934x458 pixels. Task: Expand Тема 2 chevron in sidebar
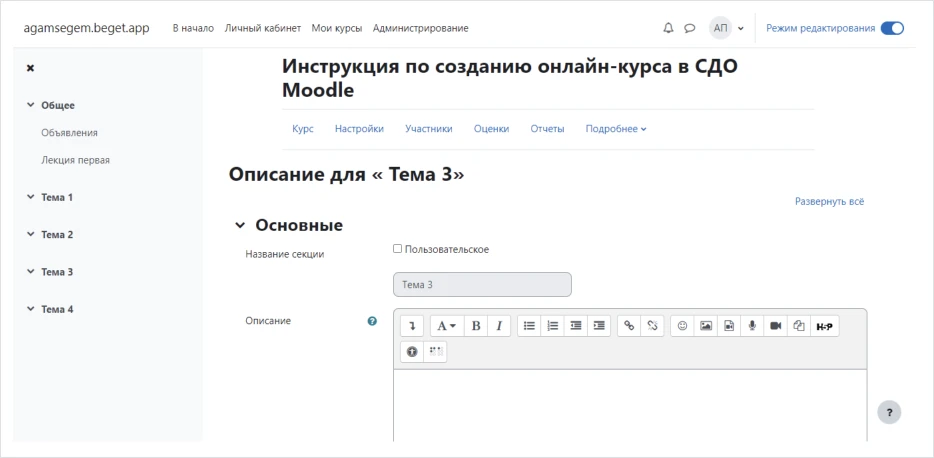(x=30, y=235)
